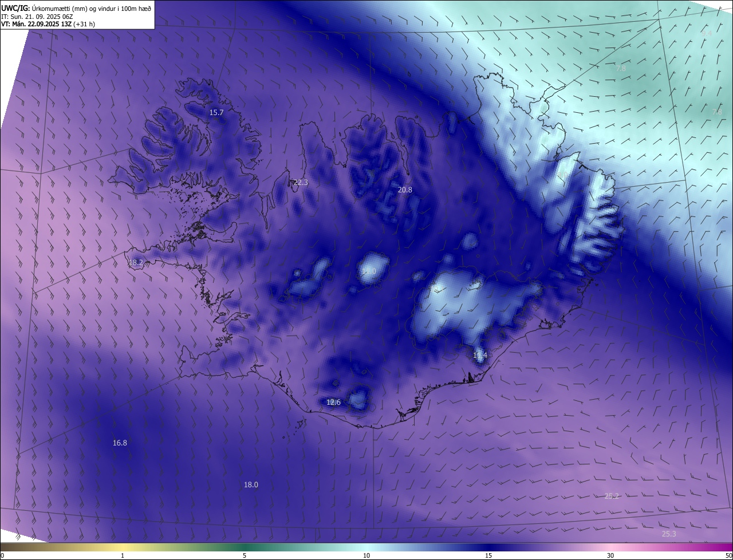Click the 22.3 precipitation value label

tap(301, 183)
